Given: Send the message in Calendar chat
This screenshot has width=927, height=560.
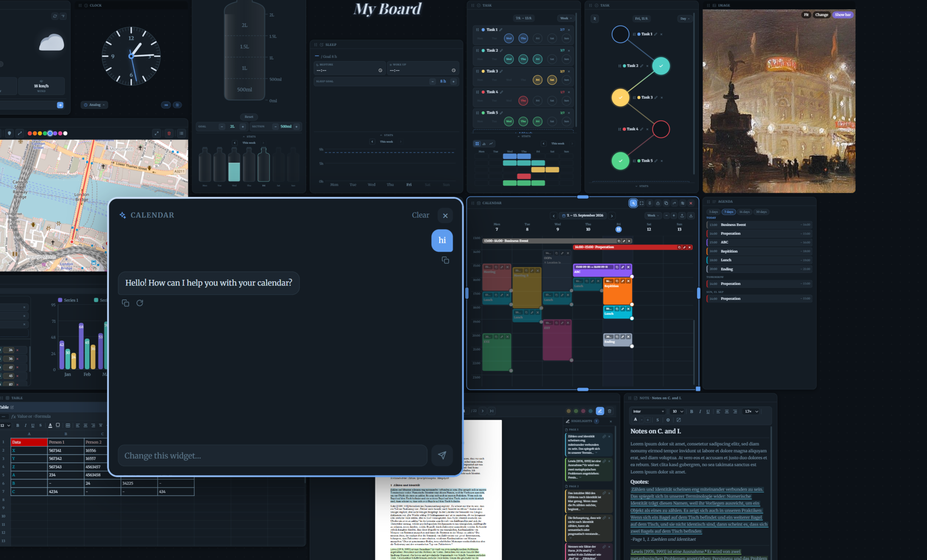Looking at the screenshot, I should tap(442, 455).
